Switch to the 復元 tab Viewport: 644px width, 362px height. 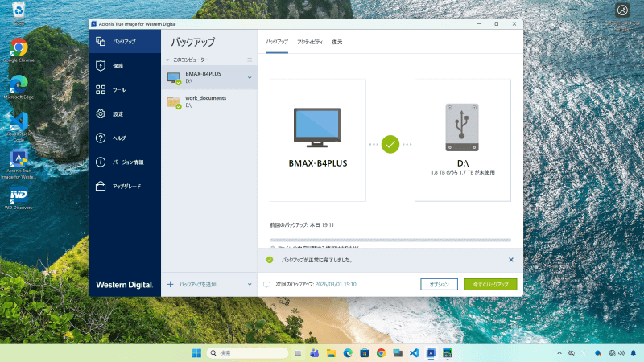coord(337,42)
